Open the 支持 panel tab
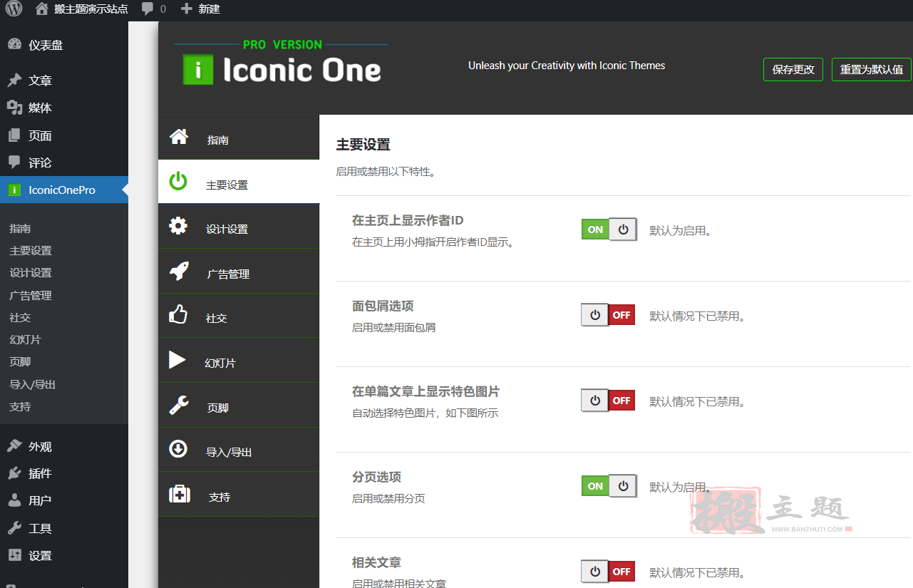913x588 pixels. coord(239,494)
